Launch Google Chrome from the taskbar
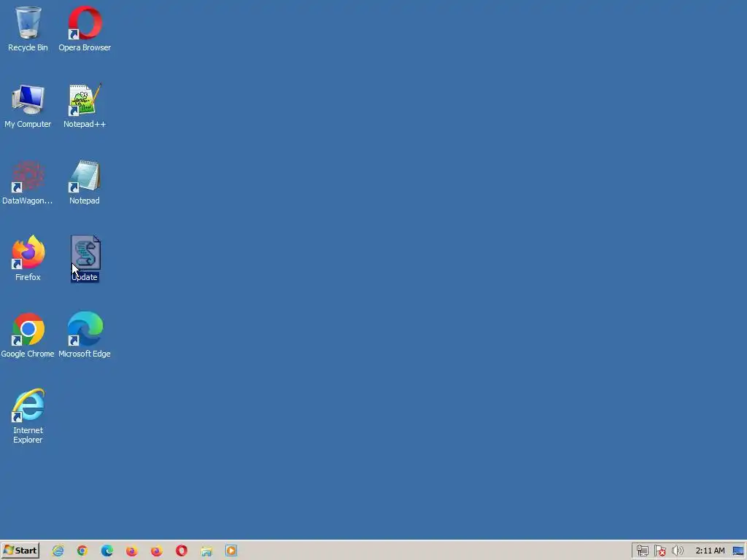The image size is (747, 560). pos(82,551)
